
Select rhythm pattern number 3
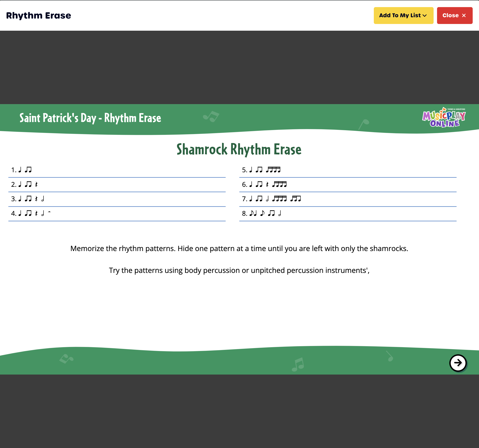coord(28,199)
